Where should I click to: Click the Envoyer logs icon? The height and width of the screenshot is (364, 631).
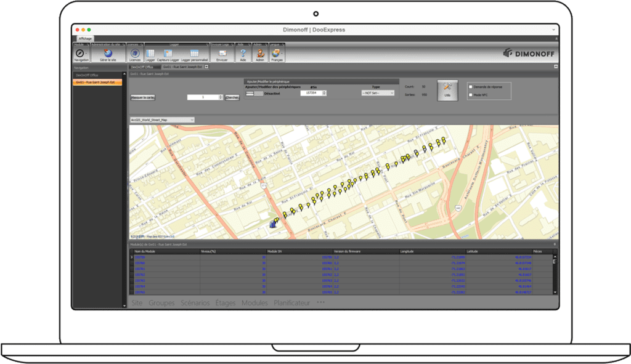[x=222, y=54]
